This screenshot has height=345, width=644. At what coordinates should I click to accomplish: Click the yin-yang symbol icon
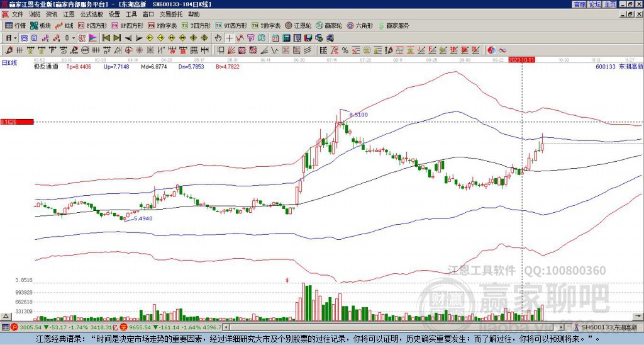(x=491, y=50)
